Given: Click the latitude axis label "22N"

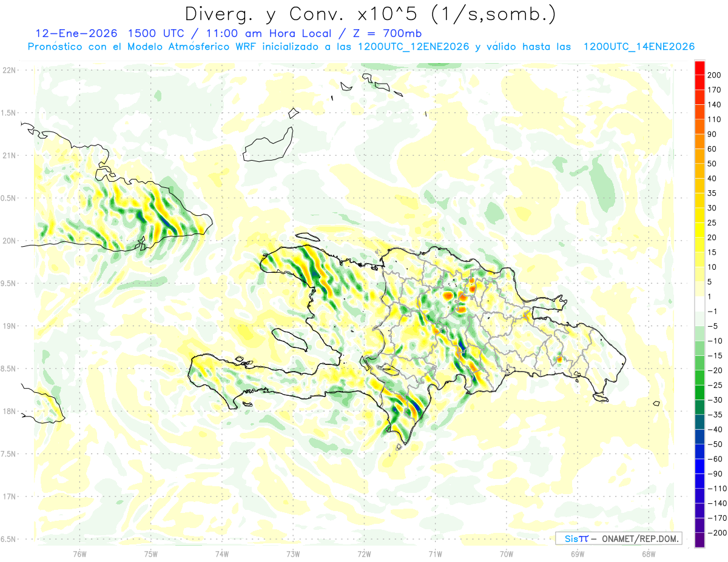Looking at the screenshot, I should 9,70.
